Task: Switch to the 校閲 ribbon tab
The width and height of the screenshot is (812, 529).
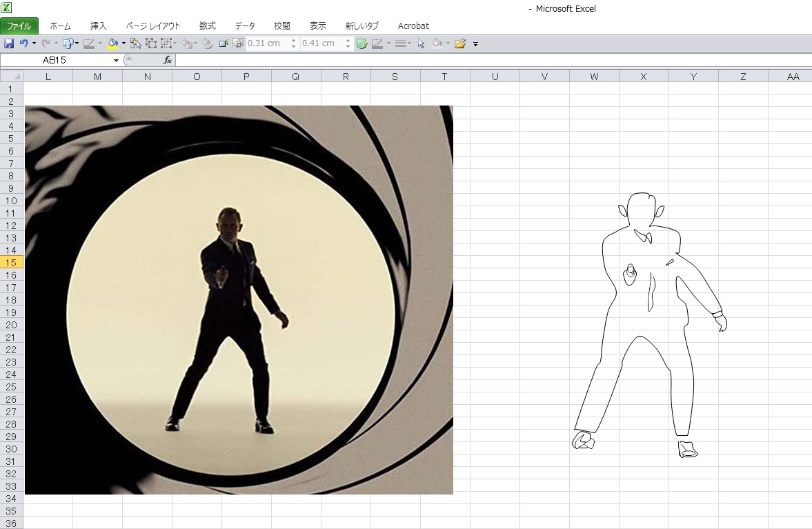Action: [x=282, y=26]
